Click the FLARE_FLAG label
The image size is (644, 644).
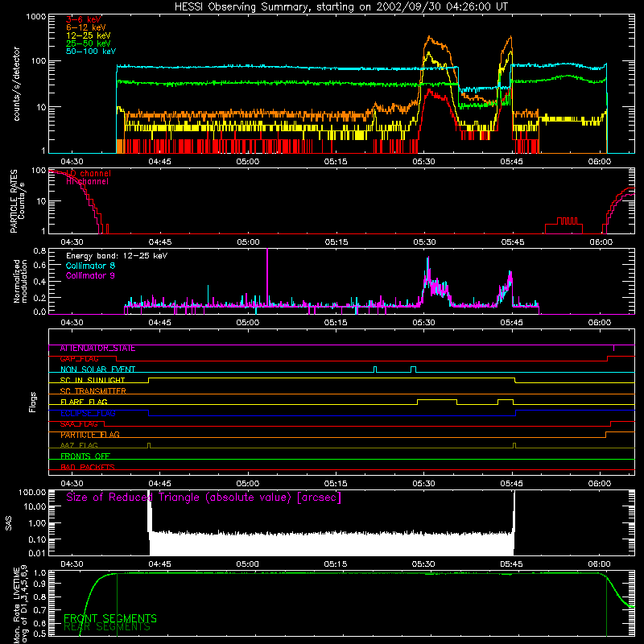(84, 402)
